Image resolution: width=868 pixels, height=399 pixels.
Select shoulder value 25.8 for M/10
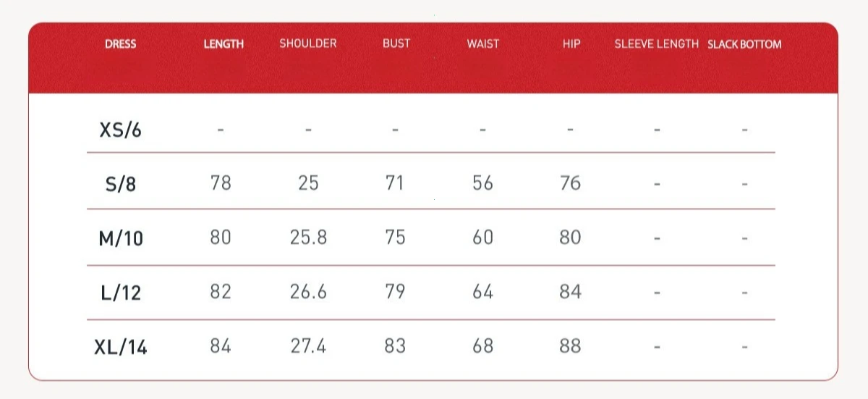pos(308,237)
